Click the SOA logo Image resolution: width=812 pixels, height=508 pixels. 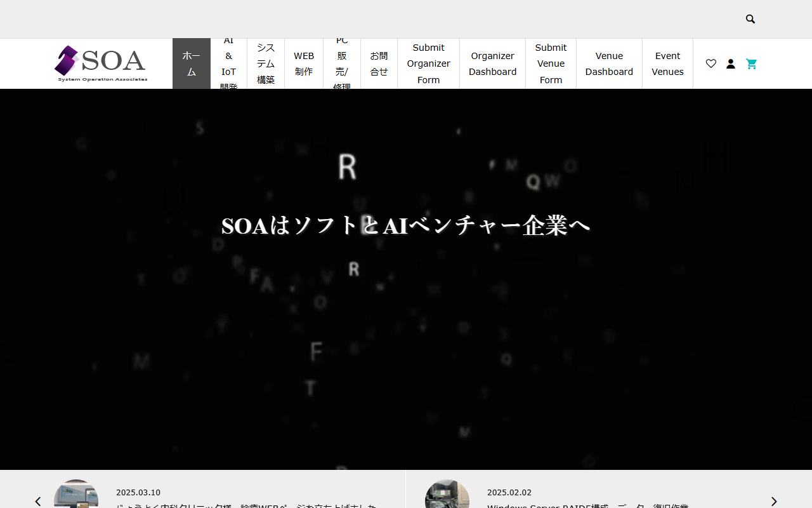coord(101,63)
